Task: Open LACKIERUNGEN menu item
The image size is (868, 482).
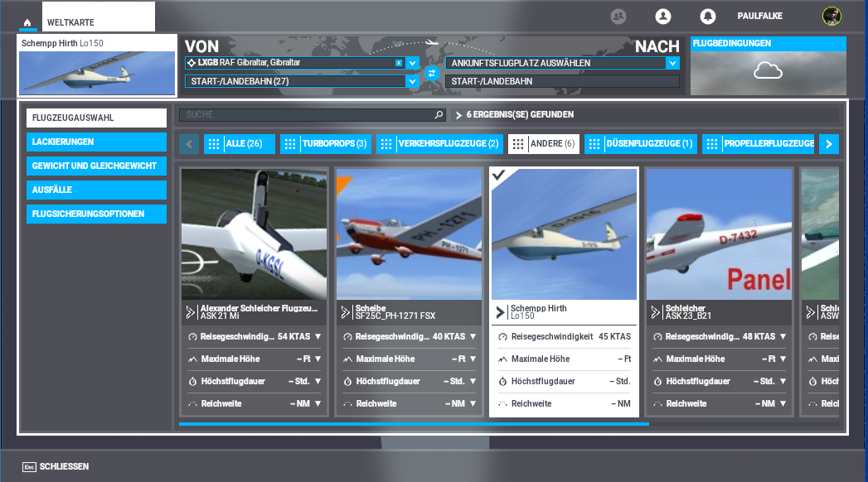Action: pos(96,142)
